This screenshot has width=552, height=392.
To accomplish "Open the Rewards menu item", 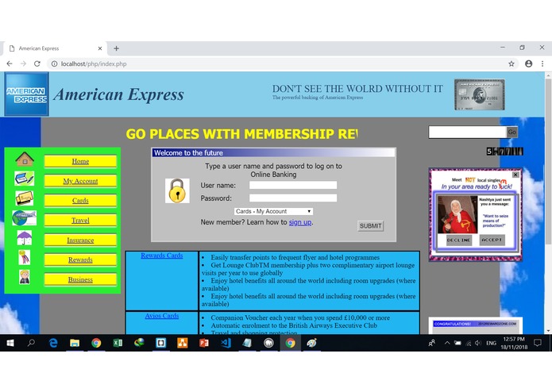I will (x=80, y=259).
